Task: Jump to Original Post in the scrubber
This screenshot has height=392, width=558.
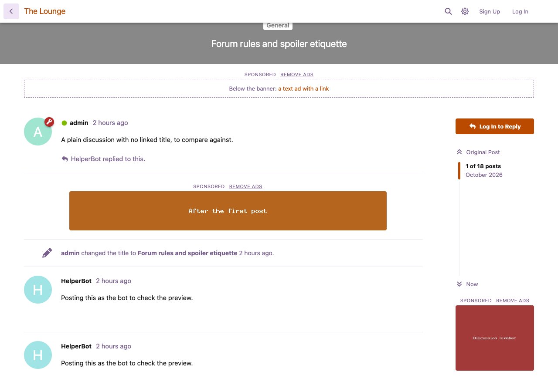Action: 483,152
